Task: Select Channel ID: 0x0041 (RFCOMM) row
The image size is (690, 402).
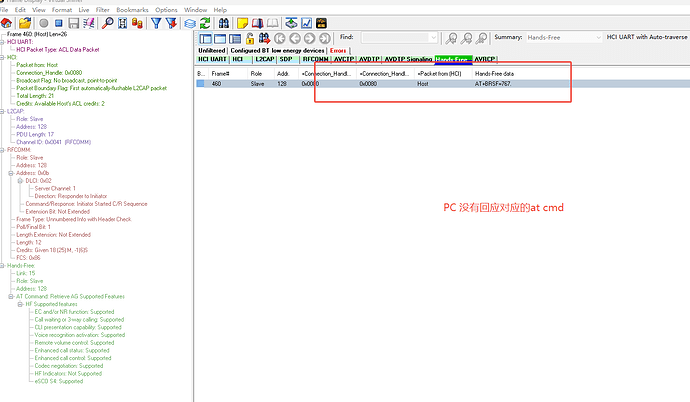Action: point(54,143)
